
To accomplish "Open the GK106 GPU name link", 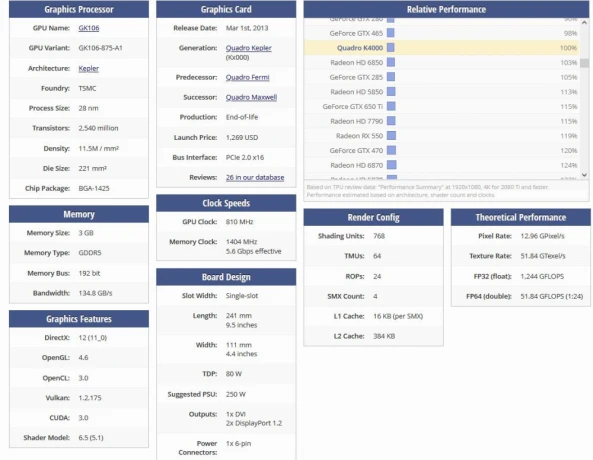I will coord(89,28).
